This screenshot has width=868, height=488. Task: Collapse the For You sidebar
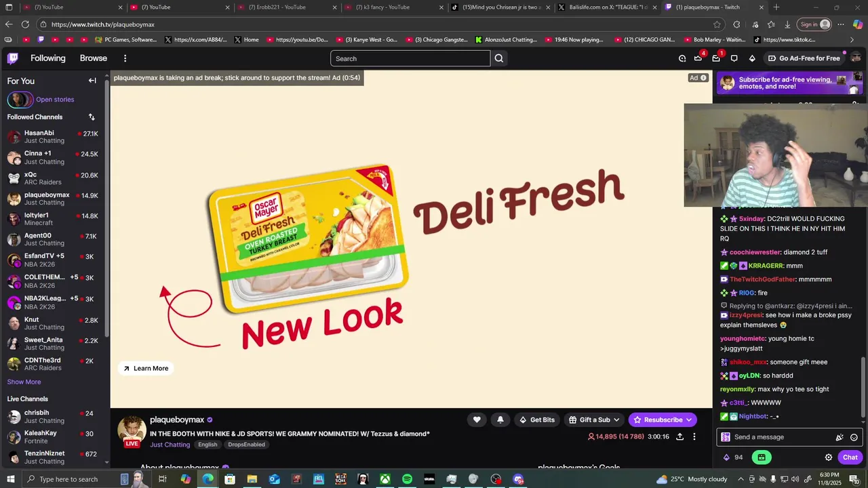coord(92,81)
